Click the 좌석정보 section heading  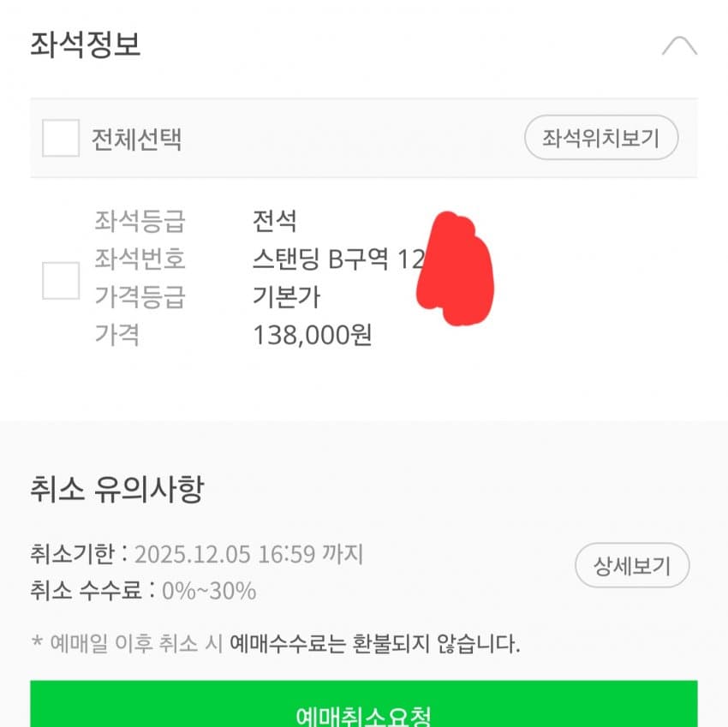(x=86, y=45)
